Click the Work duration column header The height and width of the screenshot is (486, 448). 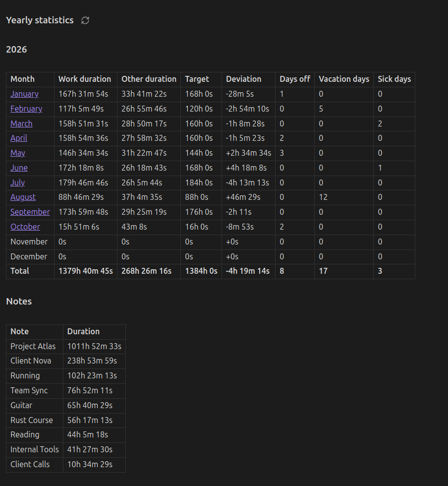(x=85, y=79)
